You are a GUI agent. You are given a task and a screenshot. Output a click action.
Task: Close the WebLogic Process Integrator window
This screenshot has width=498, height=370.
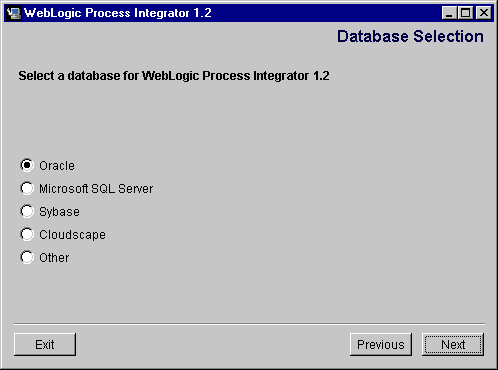(484, 13)
